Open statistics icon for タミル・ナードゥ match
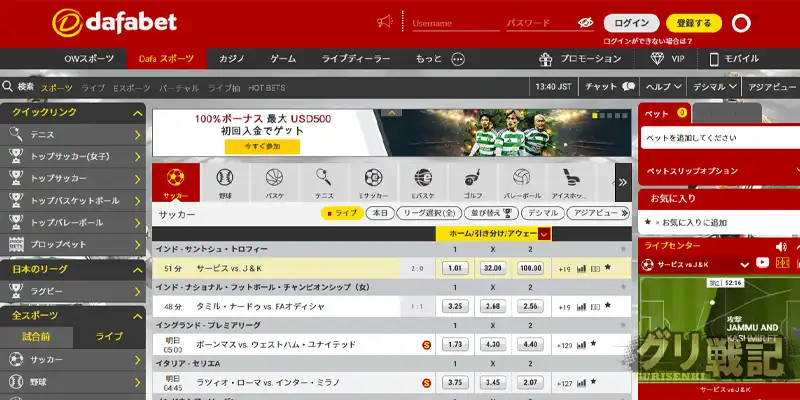This screenshot has width=800, height=400. click(x=581, y=307)
